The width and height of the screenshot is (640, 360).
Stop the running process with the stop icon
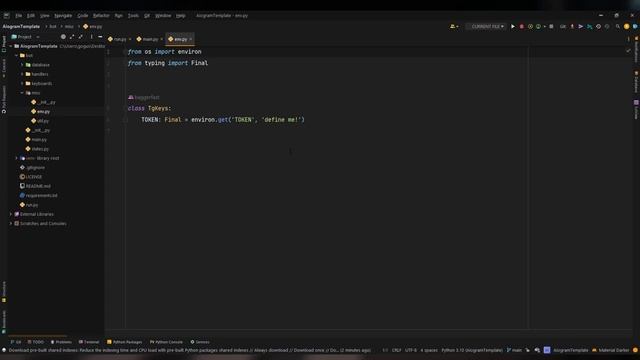point(551,27)
